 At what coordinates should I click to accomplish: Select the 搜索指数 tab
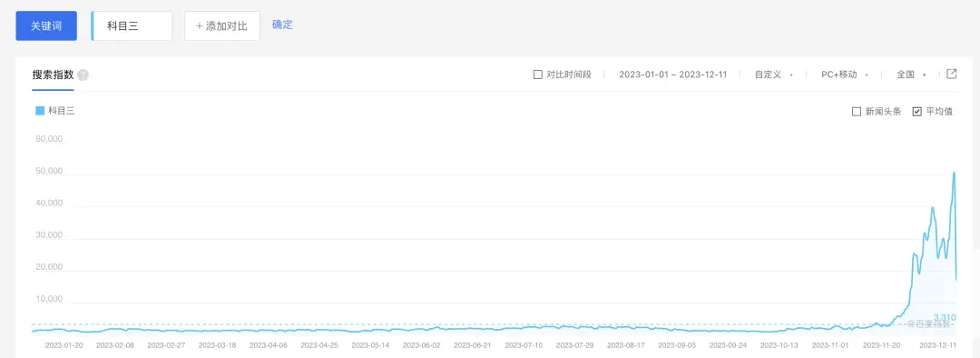click(x=54, y=75)
